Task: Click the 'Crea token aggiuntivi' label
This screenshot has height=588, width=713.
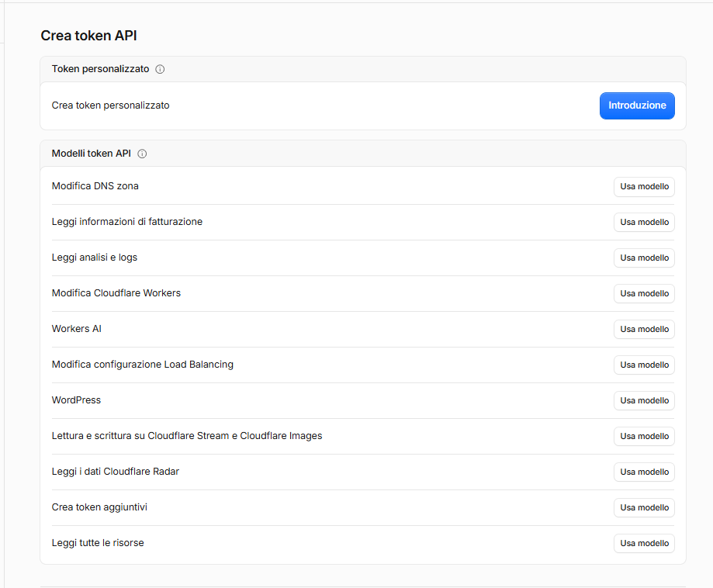Action: click(x=99, y=507)
